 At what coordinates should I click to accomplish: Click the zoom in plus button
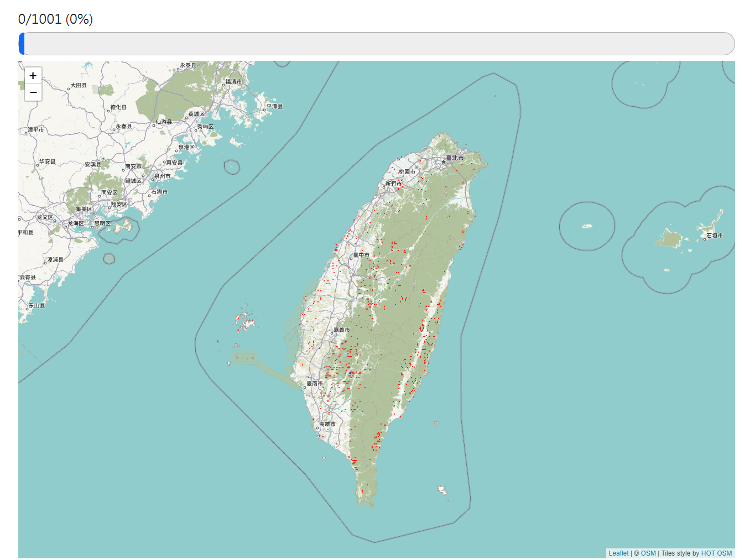pyautogui.click(x=33, y=76)
